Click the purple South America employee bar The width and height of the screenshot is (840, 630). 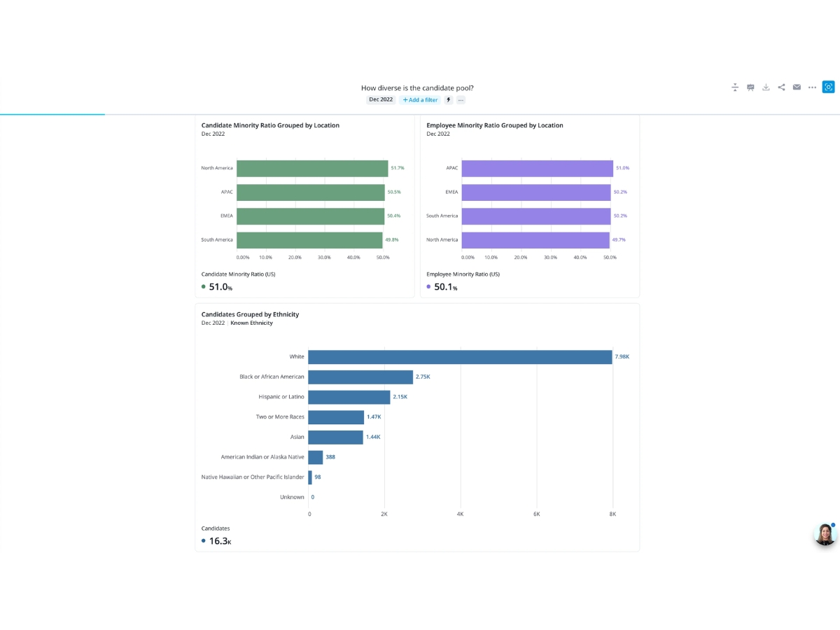[536, 216]
